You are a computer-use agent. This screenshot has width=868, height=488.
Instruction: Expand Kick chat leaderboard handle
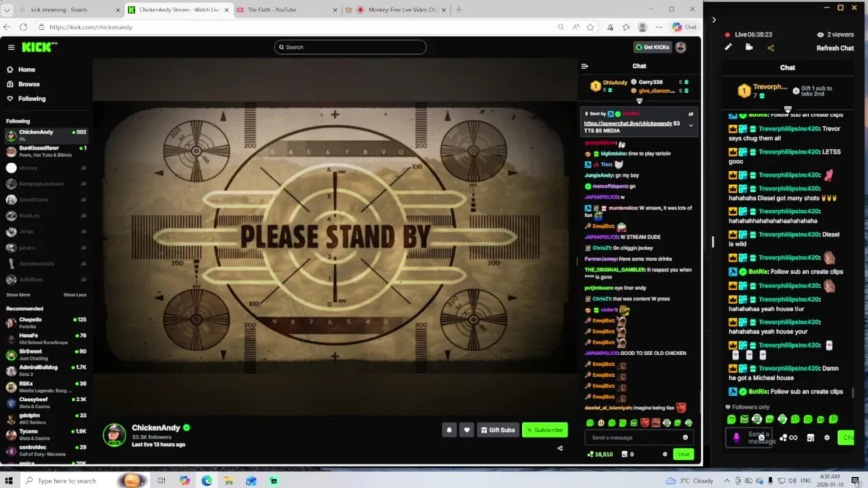pos(639,101)
